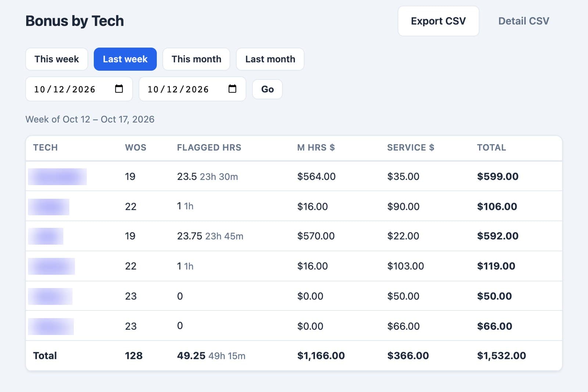Viewport: 588px width, 392px height.
Task: Focus the end date input field
Action: [192, 89]
